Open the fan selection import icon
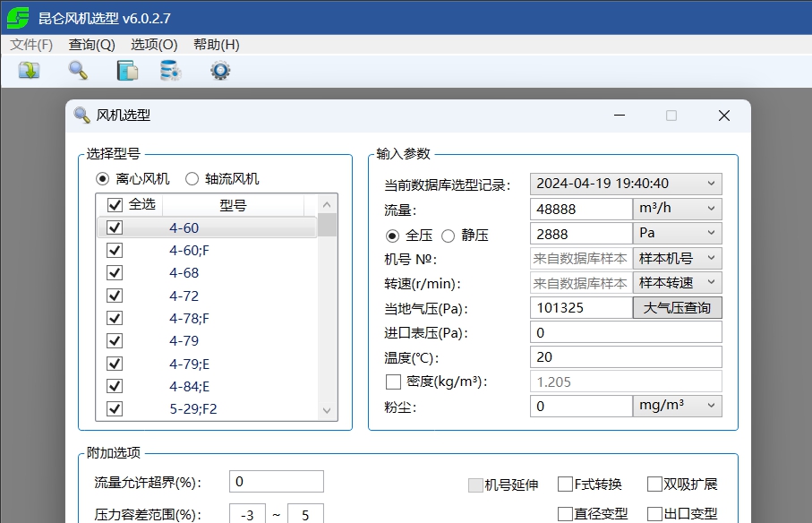The width and height of the screenshot is (812, 523). (x=30, y=70)
